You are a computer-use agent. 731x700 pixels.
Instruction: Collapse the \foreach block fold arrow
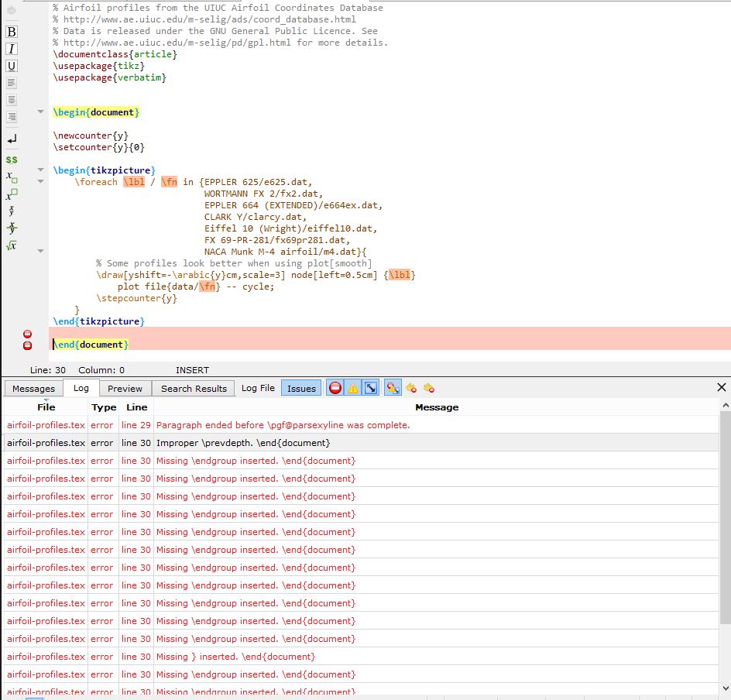coord(40,181)
